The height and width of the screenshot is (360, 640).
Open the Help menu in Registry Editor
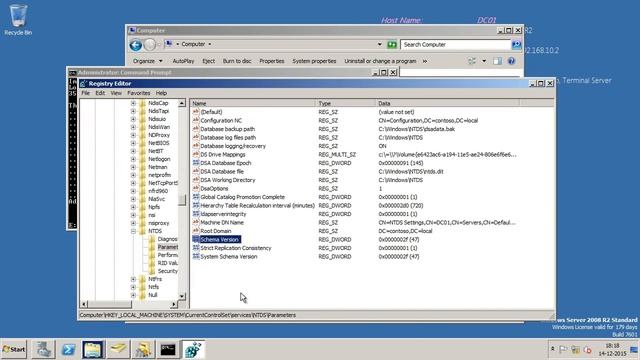tap(161, 93)
